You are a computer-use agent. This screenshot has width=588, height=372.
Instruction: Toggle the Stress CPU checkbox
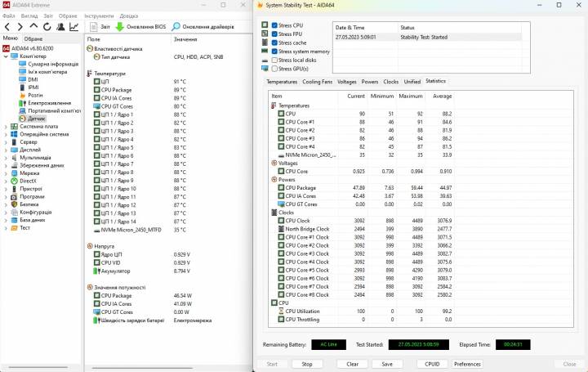[x=274, y=25]
